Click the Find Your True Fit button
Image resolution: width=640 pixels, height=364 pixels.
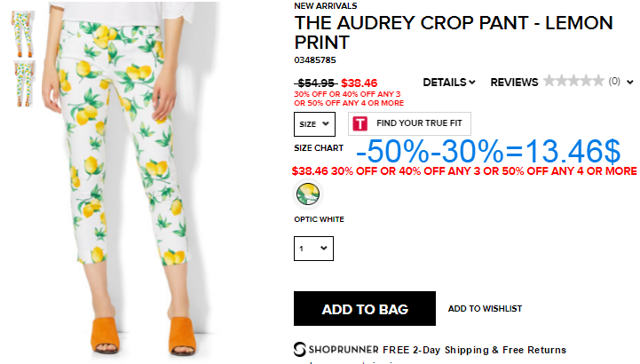coord(409,123)
